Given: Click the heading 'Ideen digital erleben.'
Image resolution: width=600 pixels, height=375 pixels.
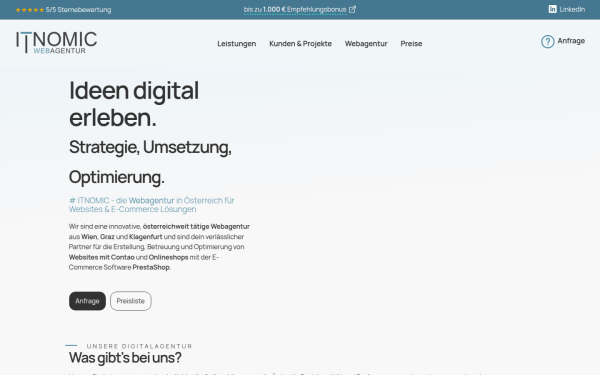Looking at the screenshot, I should (x=134, y=104).
